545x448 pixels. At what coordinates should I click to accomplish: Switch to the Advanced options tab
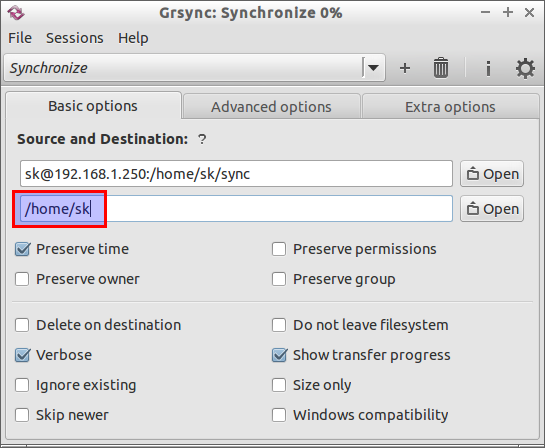point(271,107)
